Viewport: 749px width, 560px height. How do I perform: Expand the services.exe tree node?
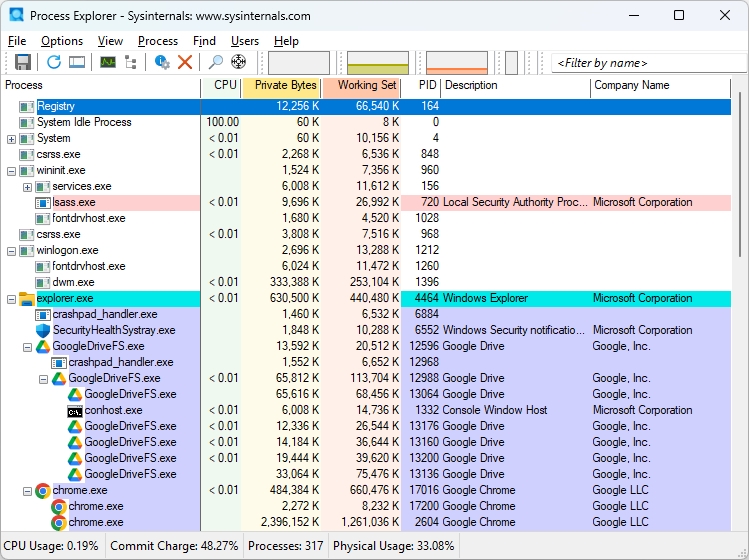28,187
